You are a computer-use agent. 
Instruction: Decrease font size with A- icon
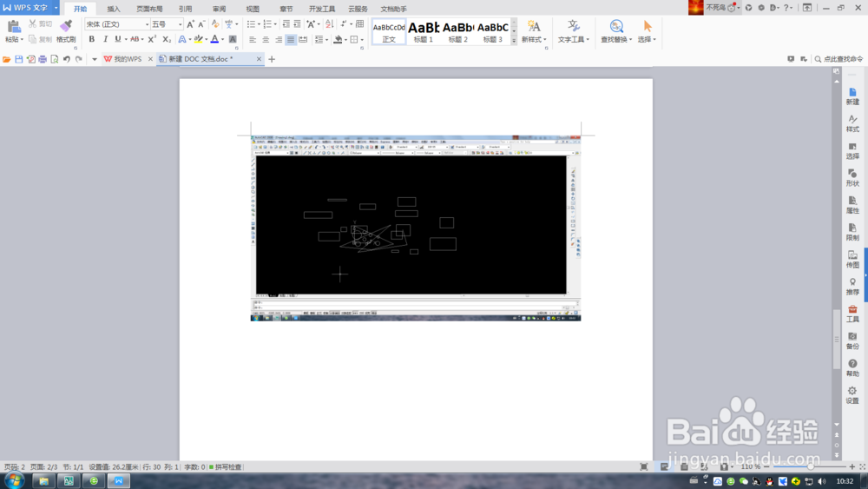click(201, 24)
